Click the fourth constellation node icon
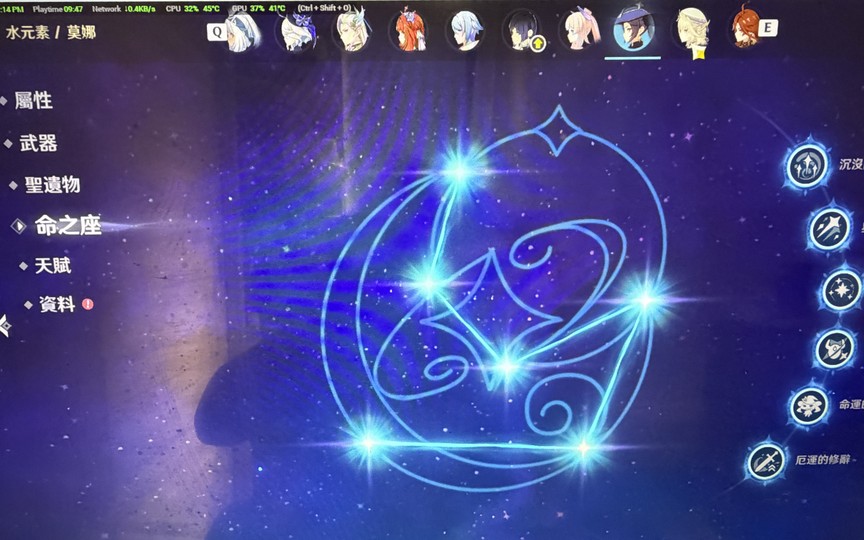This screenshot has width=864, height=540. (x=835, y=349)
